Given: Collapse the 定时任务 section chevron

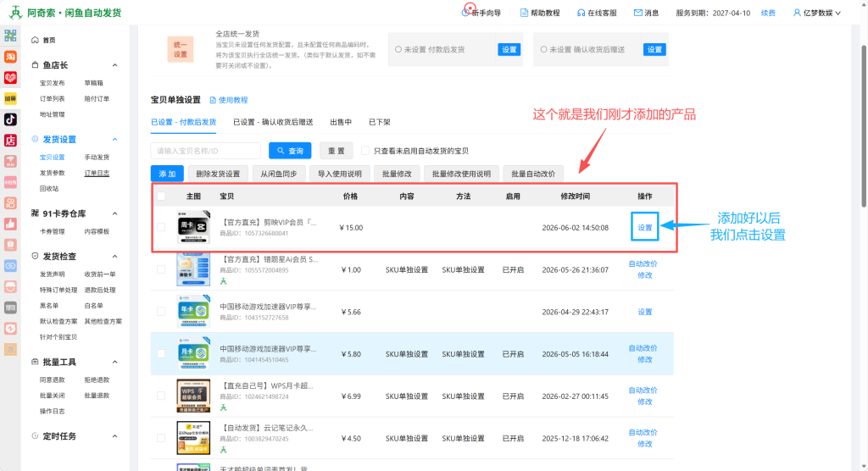Looking at the screenshot, I should point(115,436).
